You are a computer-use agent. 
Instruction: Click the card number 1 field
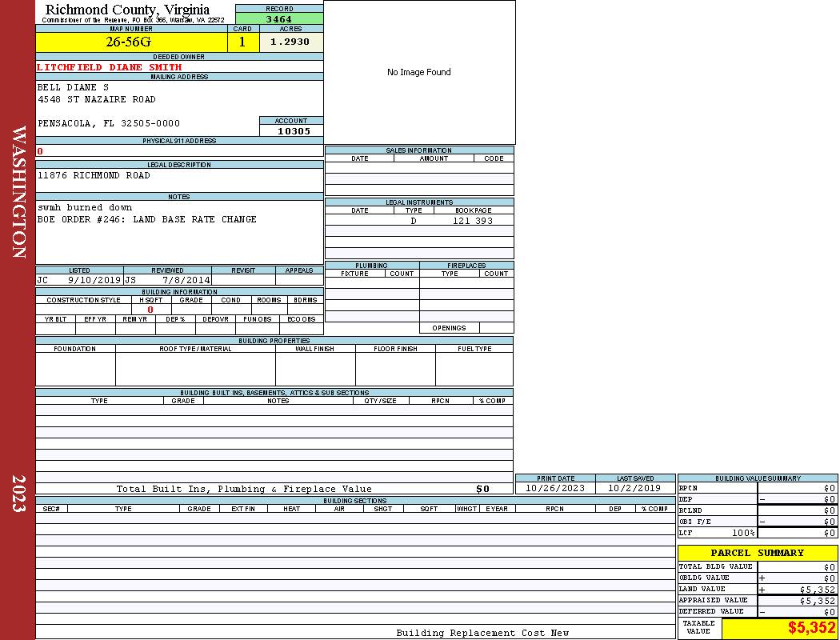242,42
